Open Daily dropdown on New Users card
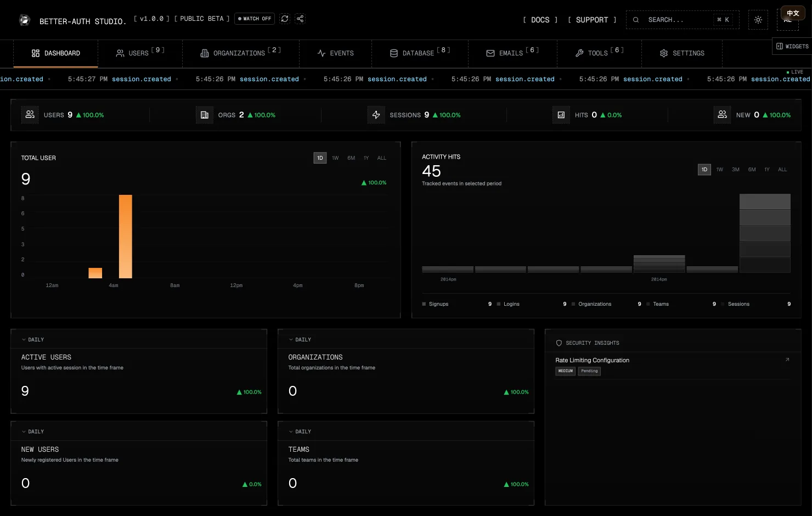 pos(33,432)
